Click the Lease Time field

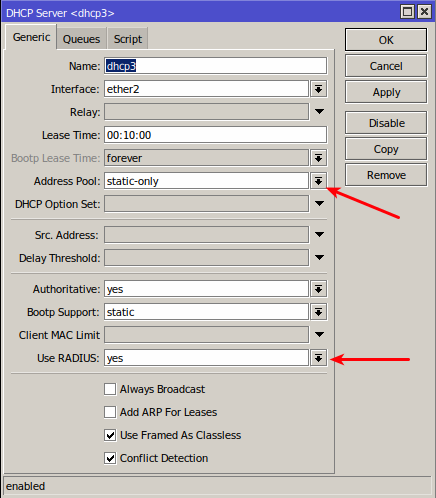click(215, 135)
